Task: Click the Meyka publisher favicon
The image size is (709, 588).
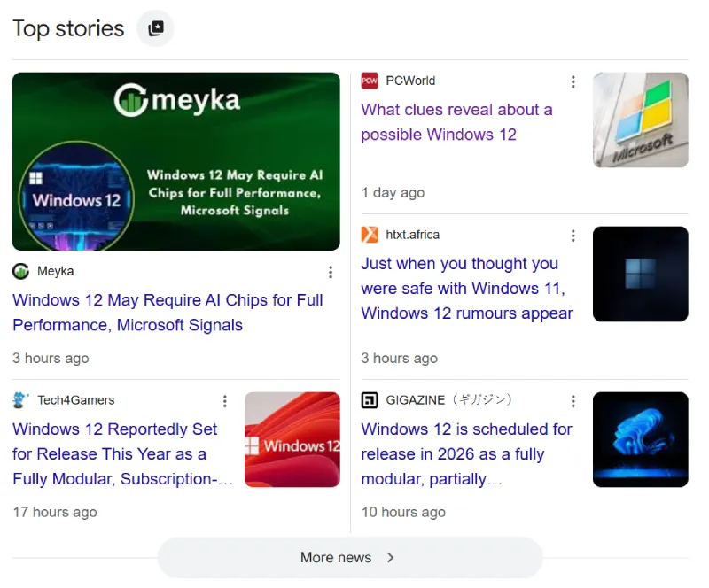Action: (x=19, y=271)
